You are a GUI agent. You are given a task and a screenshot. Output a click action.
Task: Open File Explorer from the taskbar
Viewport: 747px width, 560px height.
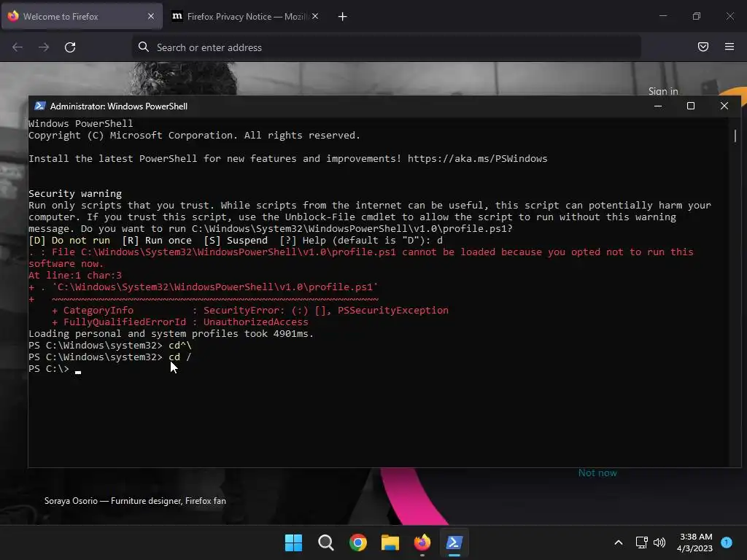click(390, 542)
